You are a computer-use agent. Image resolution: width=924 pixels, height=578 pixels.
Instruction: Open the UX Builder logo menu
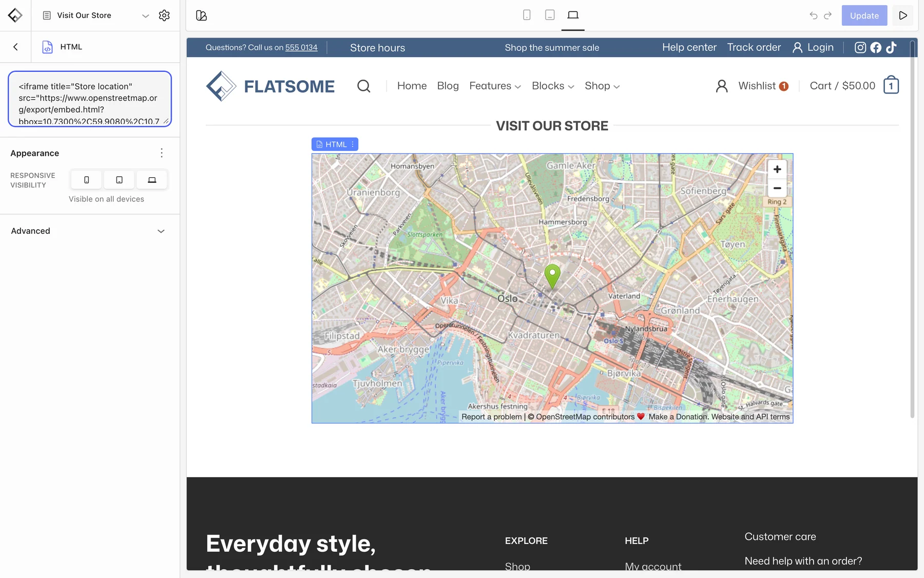[15, 15]
